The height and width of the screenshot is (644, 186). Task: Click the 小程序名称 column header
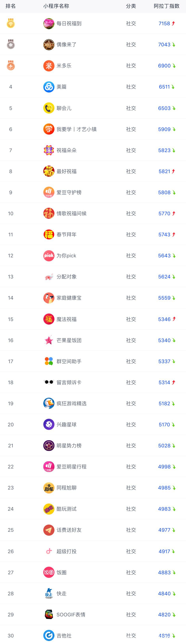[x=56, y=6]
